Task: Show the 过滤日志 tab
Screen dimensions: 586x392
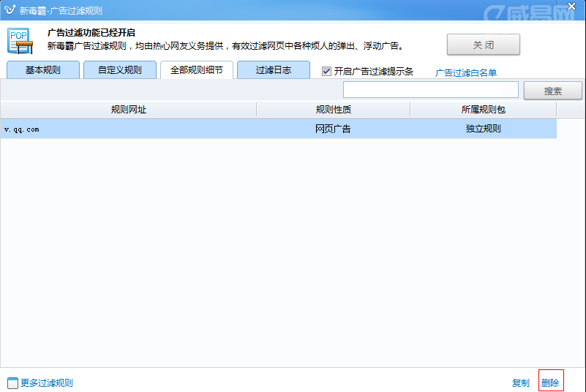Action: (x=273, y=71)
